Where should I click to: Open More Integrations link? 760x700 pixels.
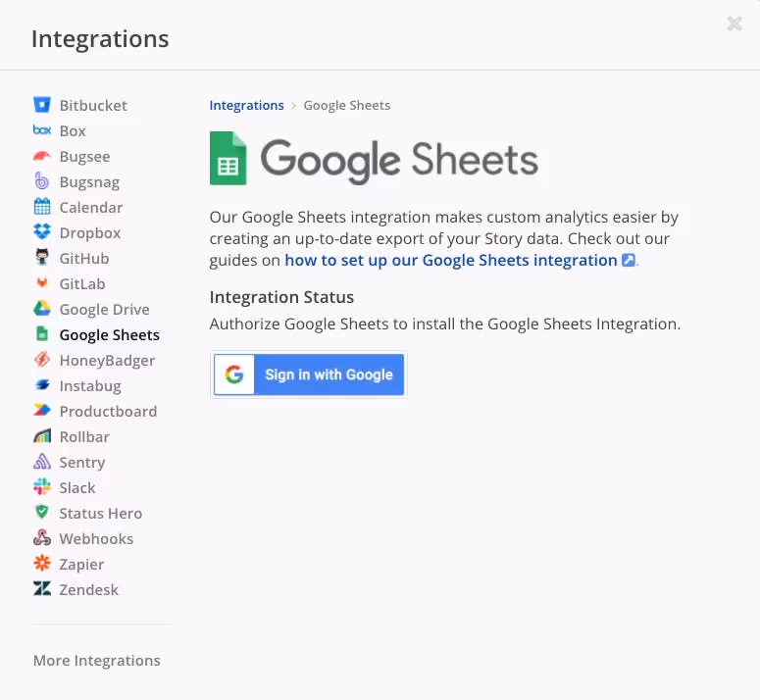point(96,660)
